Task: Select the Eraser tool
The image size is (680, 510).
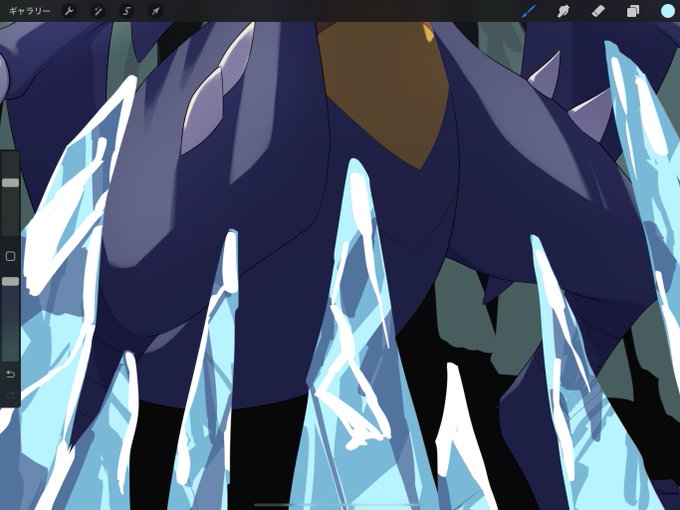Action: [598, 11]
